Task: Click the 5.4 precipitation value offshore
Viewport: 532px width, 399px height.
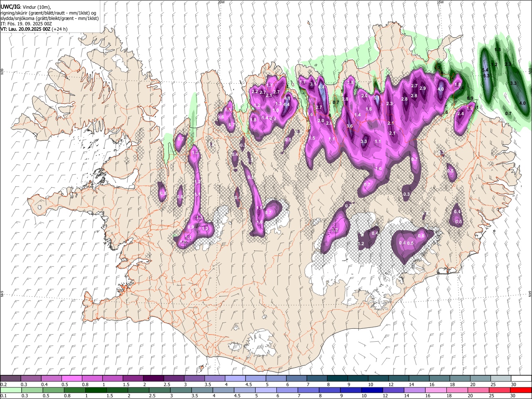Action: (x=485, y=70)
